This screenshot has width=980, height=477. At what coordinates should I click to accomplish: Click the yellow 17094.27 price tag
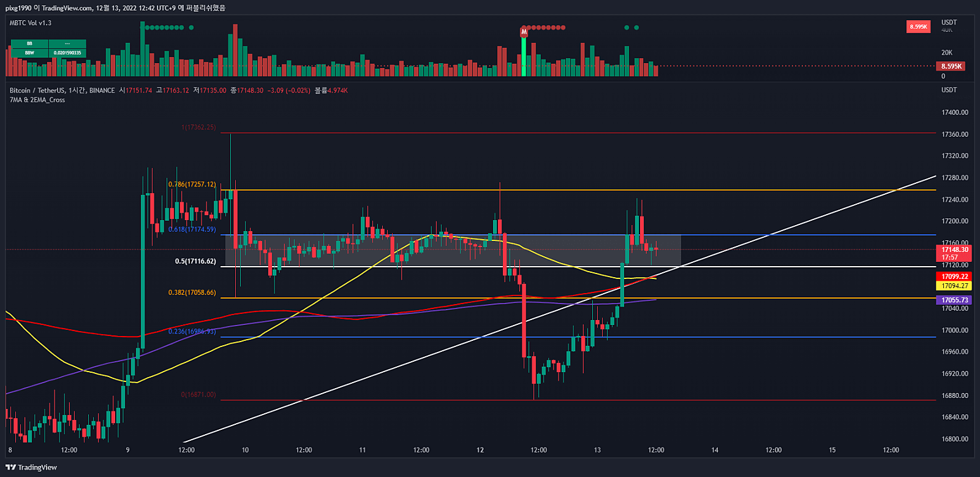954,286
